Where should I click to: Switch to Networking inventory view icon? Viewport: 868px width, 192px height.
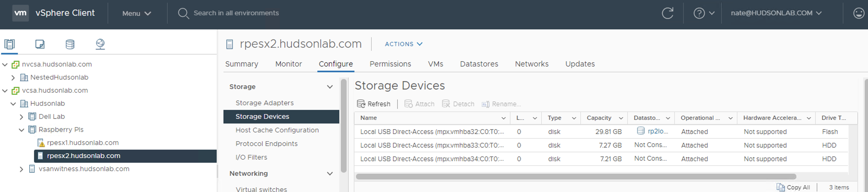[x=100, y=44]
